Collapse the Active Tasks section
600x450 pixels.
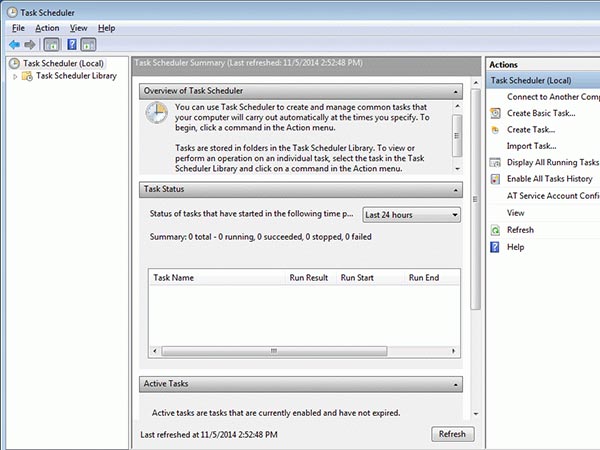(455, 383)
